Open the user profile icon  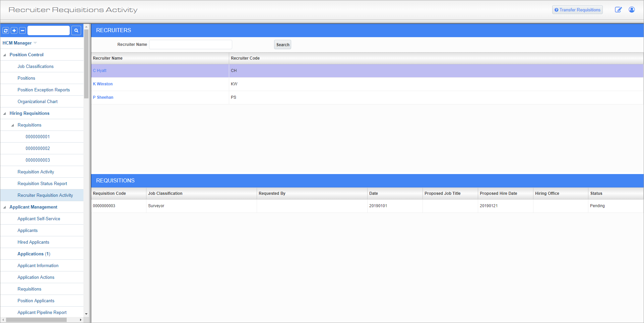632,10
